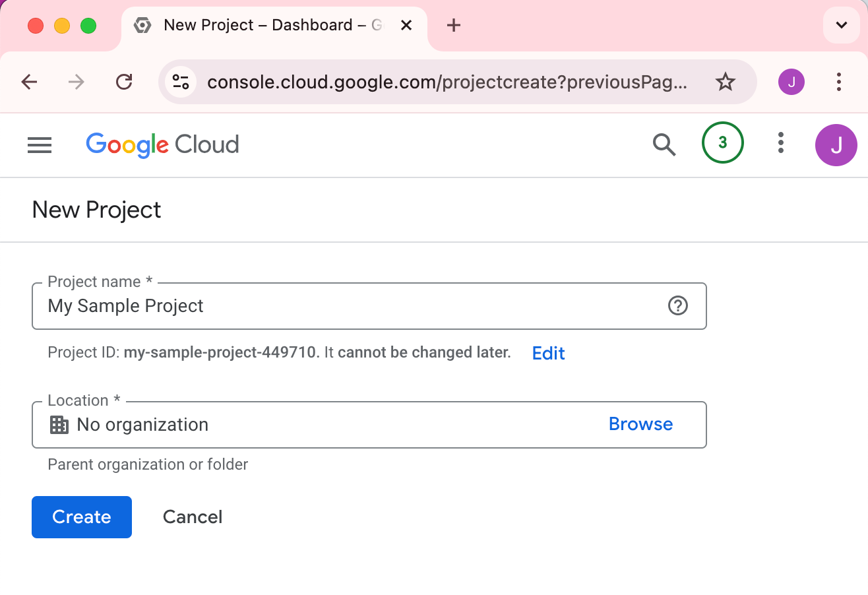Click the Google Cloud logo
Screen dimensions: 868x595
[x=162, y=145]
